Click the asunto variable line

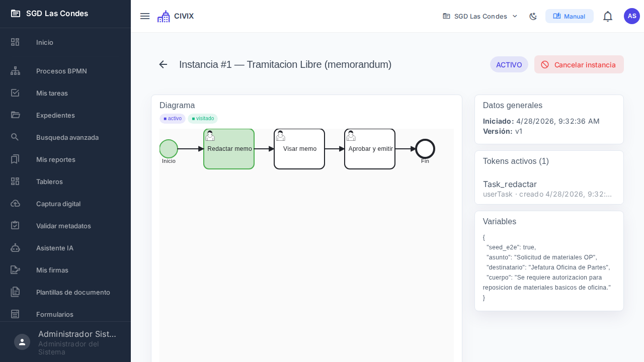541,257
